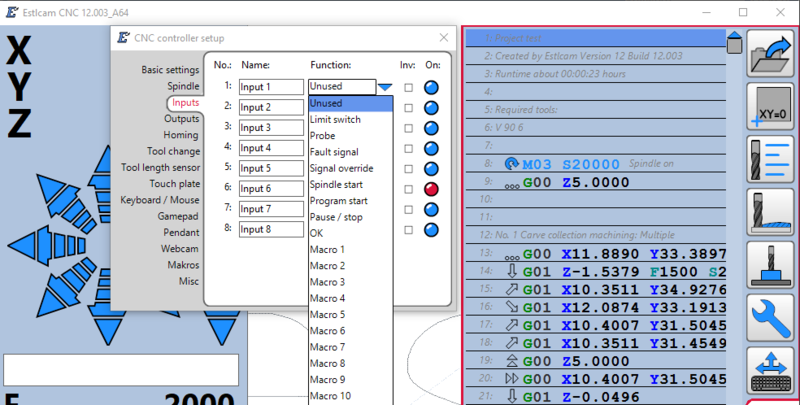
Task: Go to the Pendant tab
Action: click(181, 233)
